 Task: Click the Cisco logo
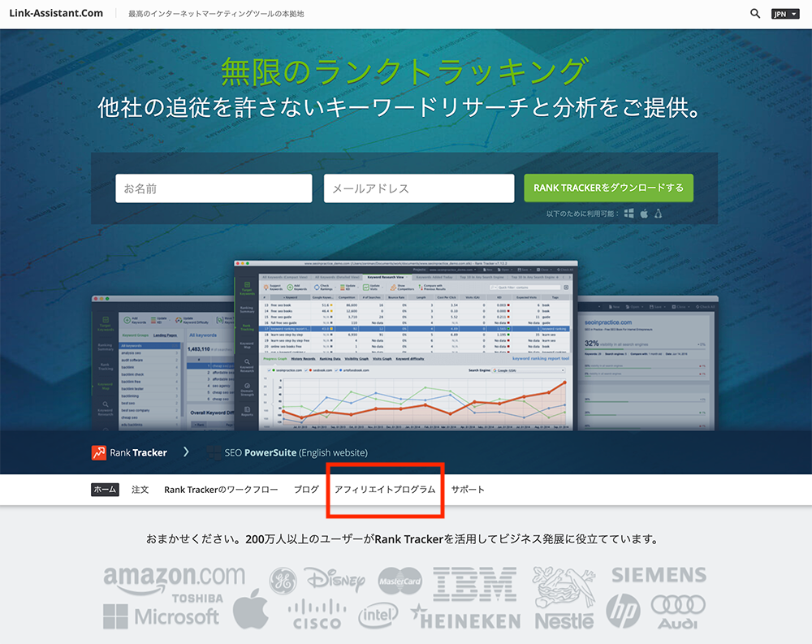point(317,615)
